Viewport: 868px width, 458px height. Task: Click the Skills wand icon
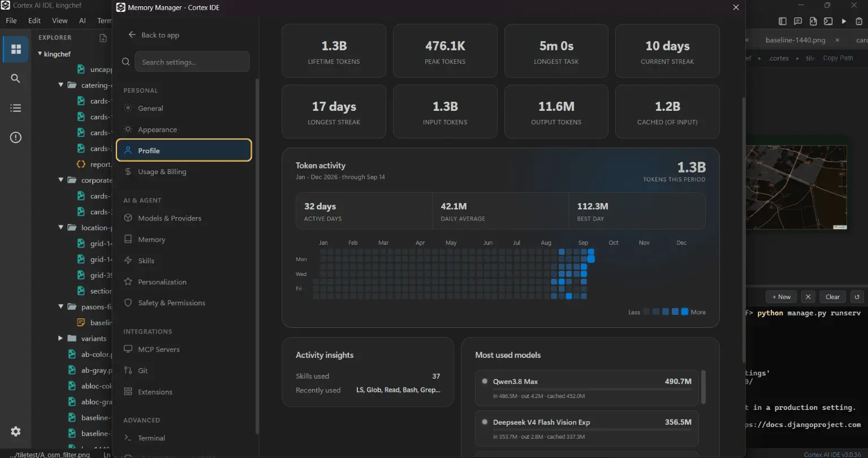coord(128,260)
